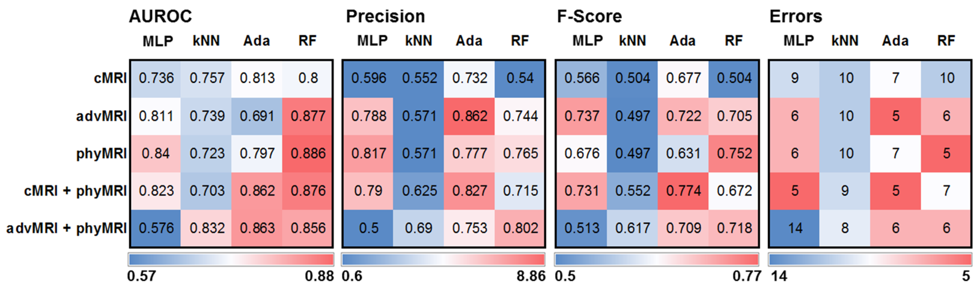Screen dimensions: 980x288
Task: Click the Errors cell showing 14
Action: pos(795,228)
